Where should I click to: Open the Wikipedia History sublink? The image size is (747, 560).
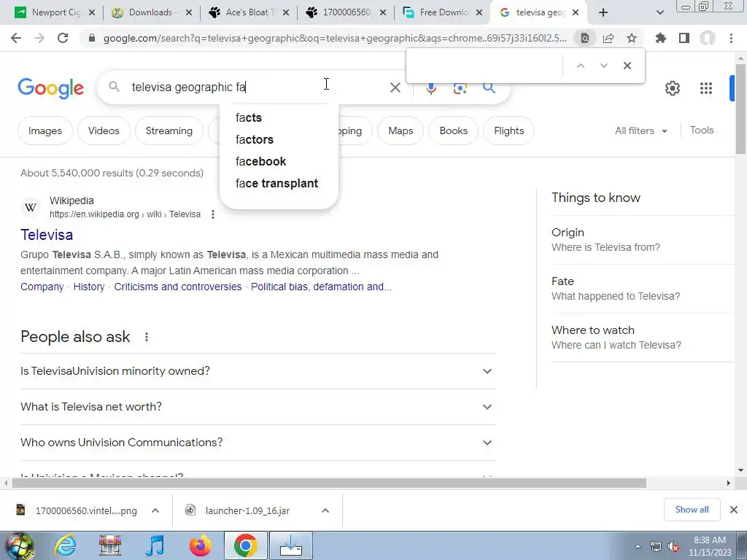pos(89,287)
